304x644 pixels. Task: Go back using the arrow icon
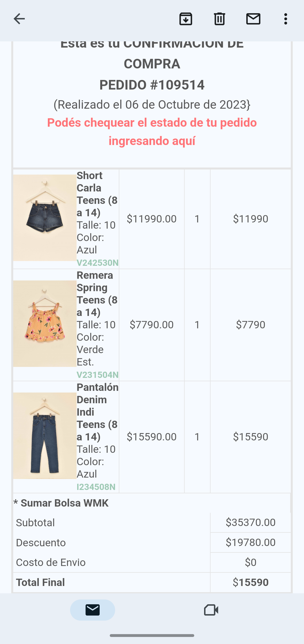click(x=19, y=19)
